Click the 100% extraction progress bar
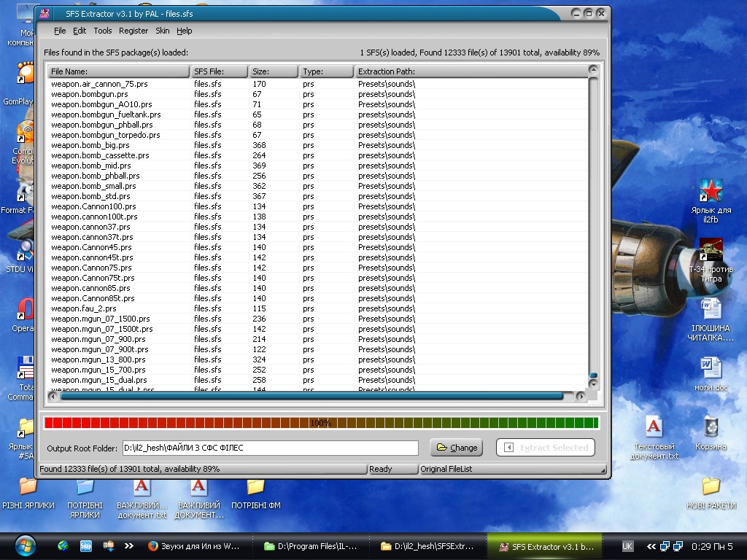The image size is (747, 560). click(321, 423)
